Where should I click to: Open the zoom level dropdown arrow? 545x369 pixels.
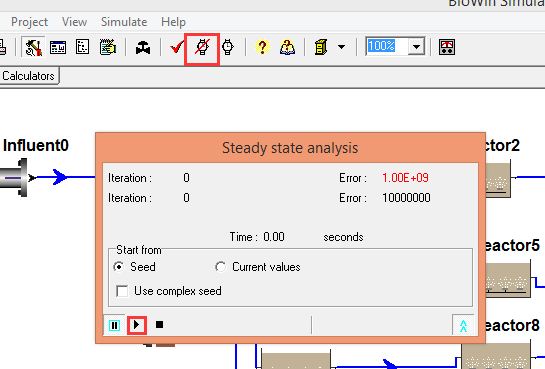coord(416,46)
